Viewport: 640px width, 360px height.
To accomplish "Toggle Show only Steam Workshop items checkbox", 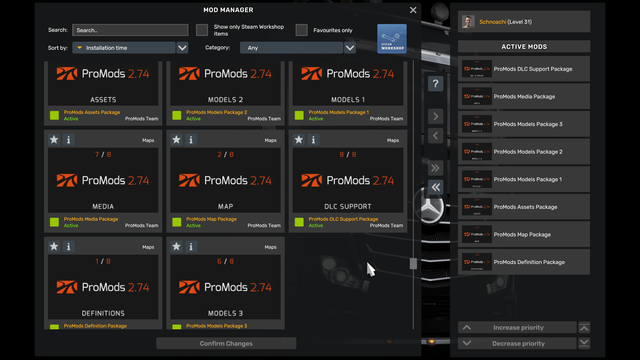I will (x=202, y=30).
